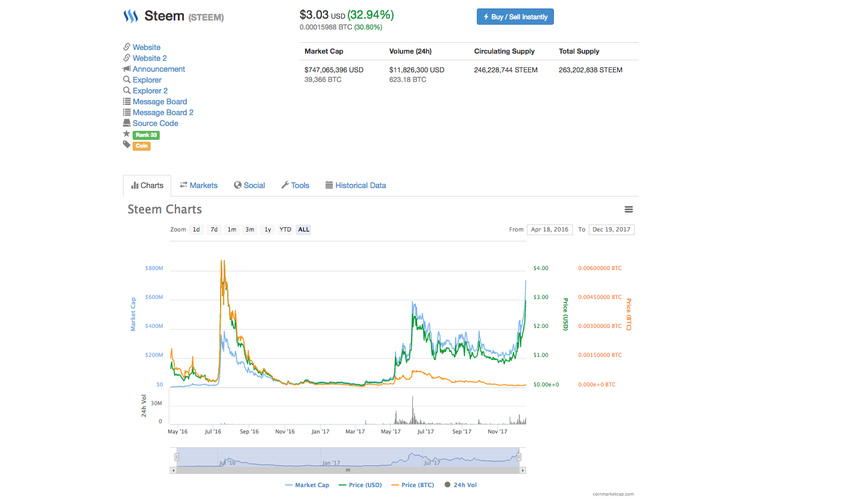Click the 246,228,744 STEEM circulating supply
Image resolution: width=868 pixels, height=498 pixels.
coord(506,70)
